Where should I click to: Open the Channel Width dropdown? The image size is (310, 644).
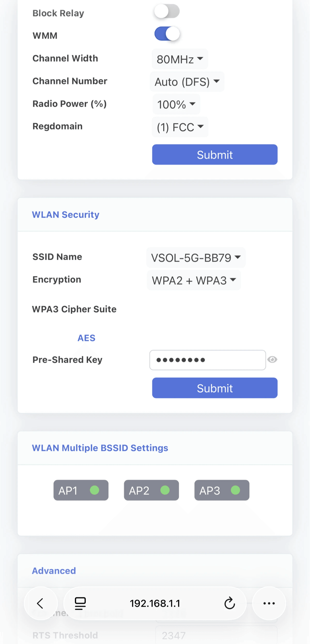point(180,59)
